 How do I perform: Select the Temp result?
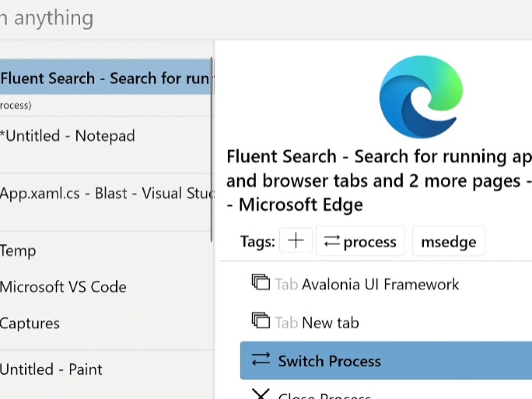[18, 250]
